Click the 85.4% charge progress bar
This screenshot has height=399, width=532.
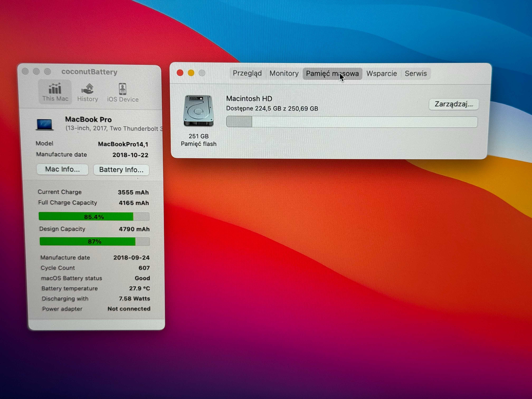(94, 217)
